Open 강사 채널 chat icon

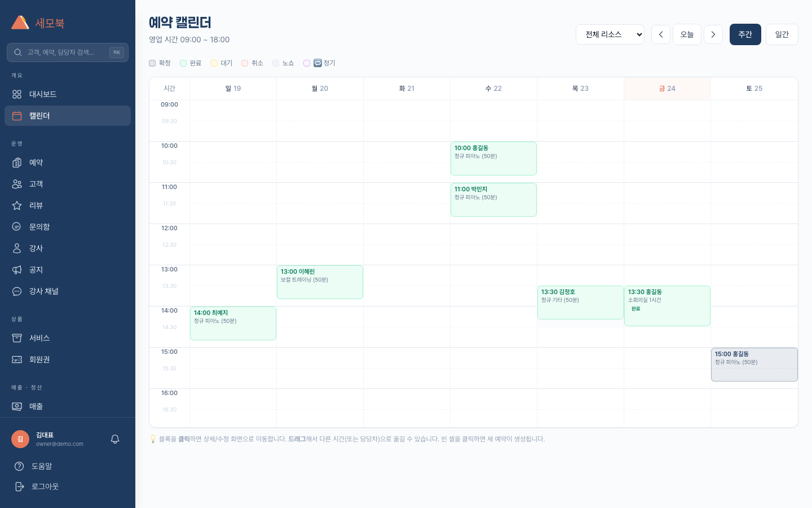pos(17,291)
